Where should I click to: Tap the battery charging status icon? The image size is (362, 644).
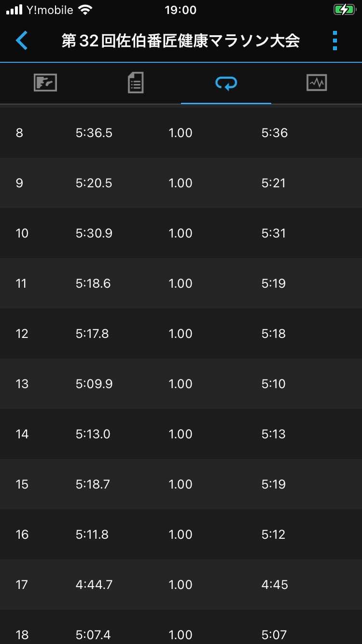[x=344, y=10]
